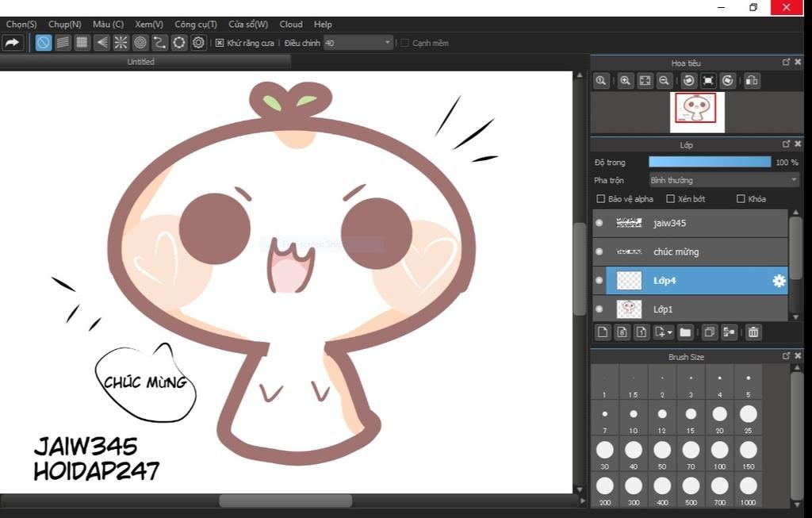Open the Help menu

(323, 25)
